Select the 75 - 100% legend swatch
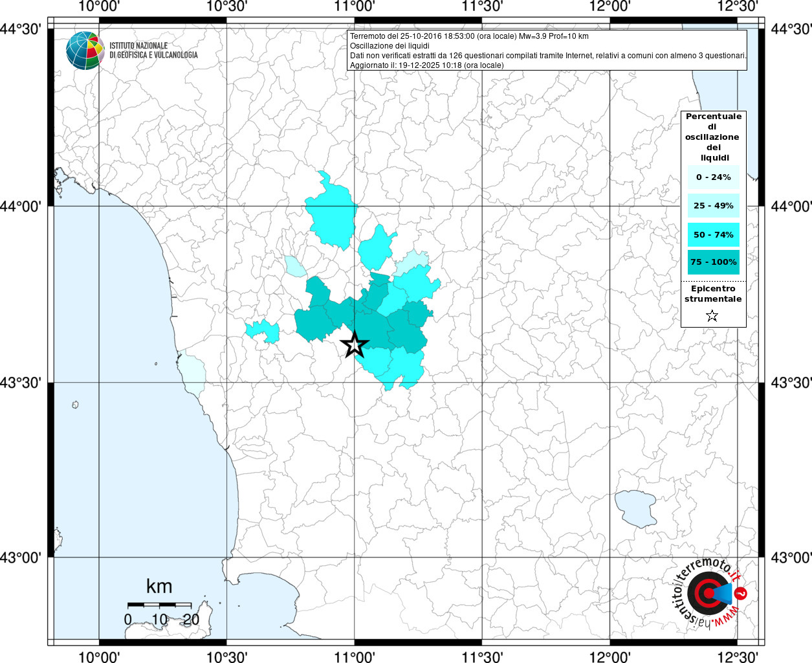 point(713,262)
